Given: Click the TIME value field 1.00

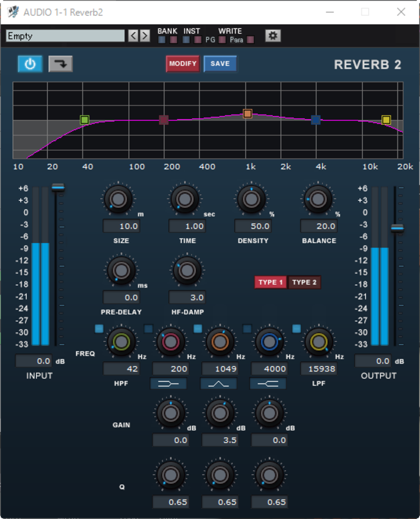Looking at the screenshot, I should coord(187,226).
